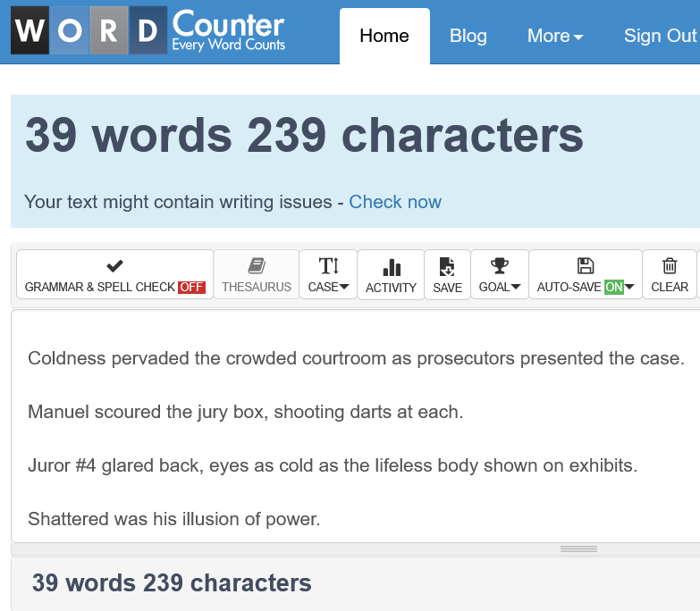Click the Save file icon
Viewport: 700px width, 611px height.
447,267
